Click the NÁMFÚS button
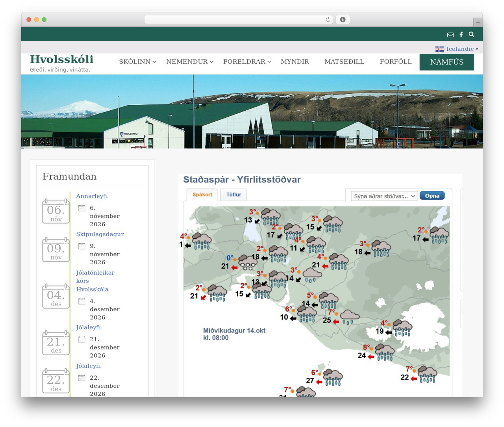Viewport: 504px width, 427px height. 447,62
